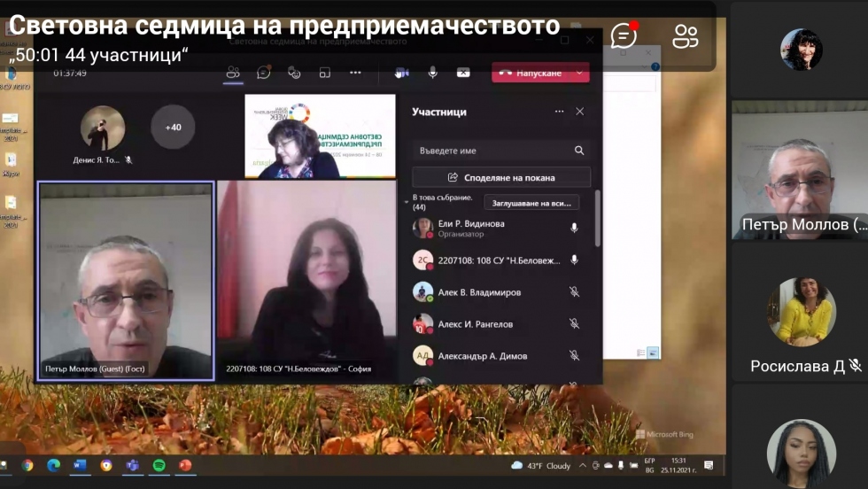Open PowerPoint from the taskbar

pos(185,466)
